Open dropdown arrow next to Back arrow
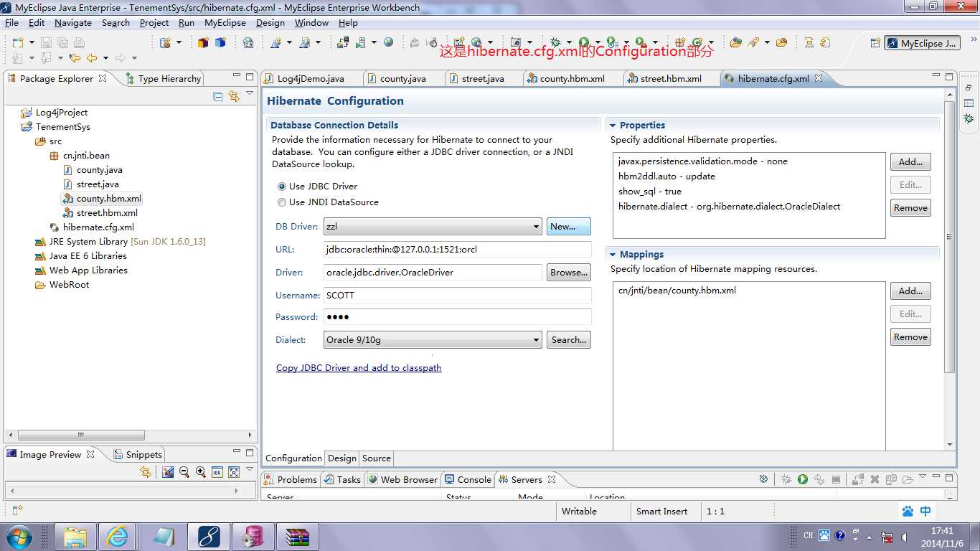The image size is (980, 551). 105,58
